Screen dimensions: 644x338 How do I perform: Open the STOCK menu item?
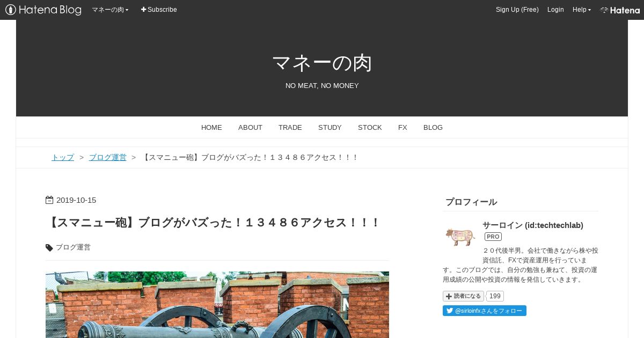click(370, 127)
